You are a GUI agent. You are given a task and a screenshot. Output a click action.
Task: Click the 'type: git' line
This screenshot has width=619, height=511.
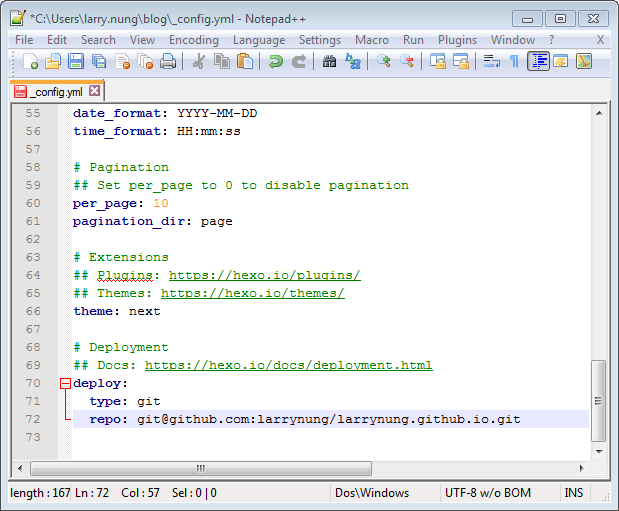(125, 401)
